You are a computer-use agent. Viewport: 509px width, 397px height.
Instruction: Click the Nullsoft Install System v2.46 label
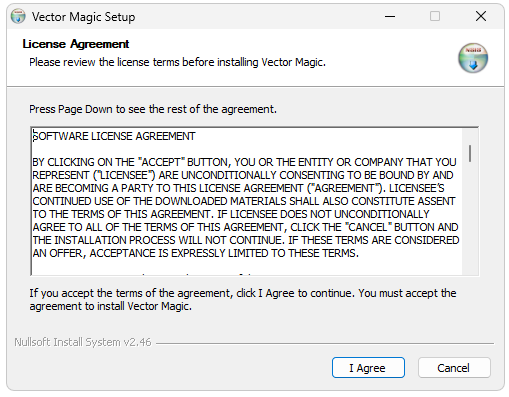coord(83,342)
